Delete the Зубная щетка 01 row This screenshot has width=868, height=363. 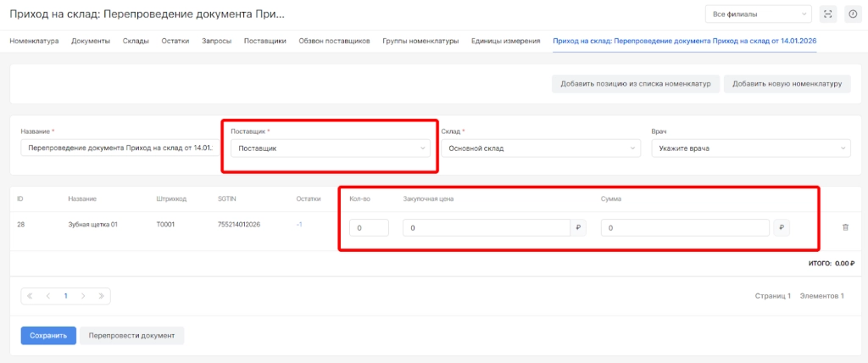pyautogui.click(x=844, y=227)
